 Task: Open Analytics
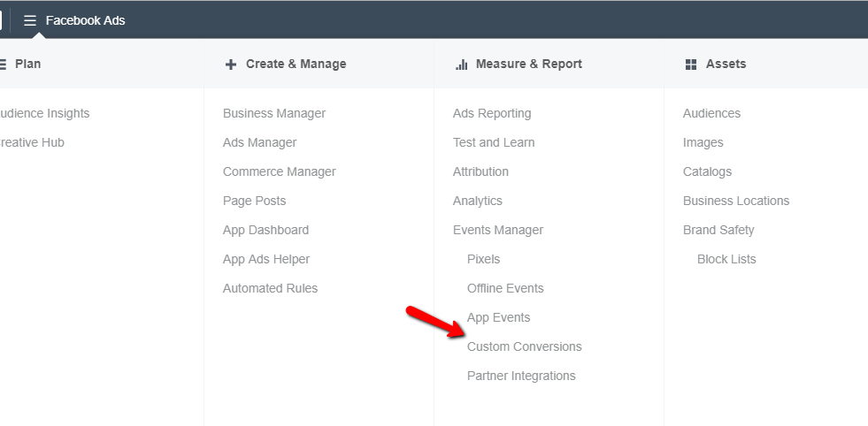coord(478,201)
